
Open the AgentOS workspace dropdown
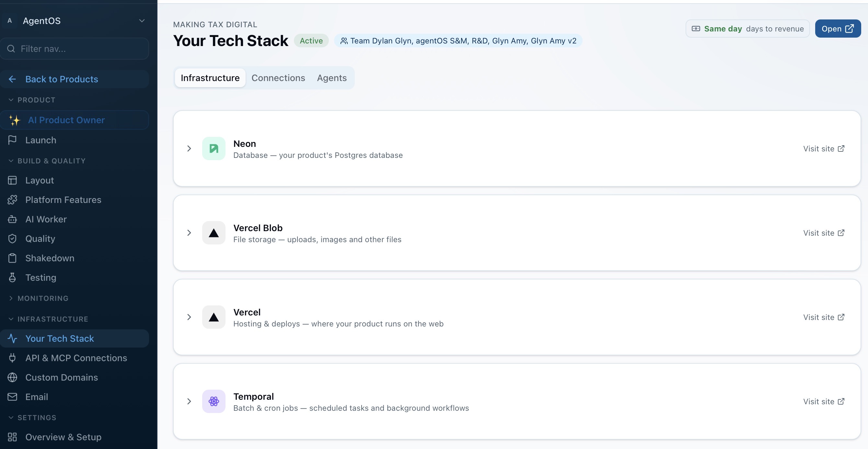pyautogui.click(x=75, y=21)
